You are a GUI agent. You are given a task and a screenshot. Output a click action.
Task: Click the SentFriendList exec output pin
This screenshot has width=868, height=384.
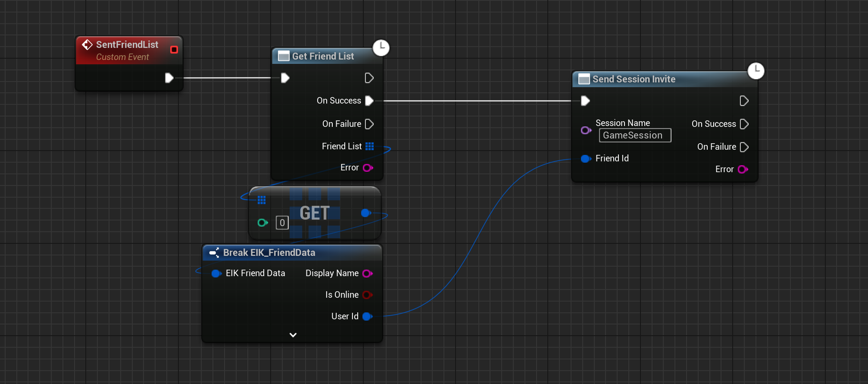click(x=169, y=78)
